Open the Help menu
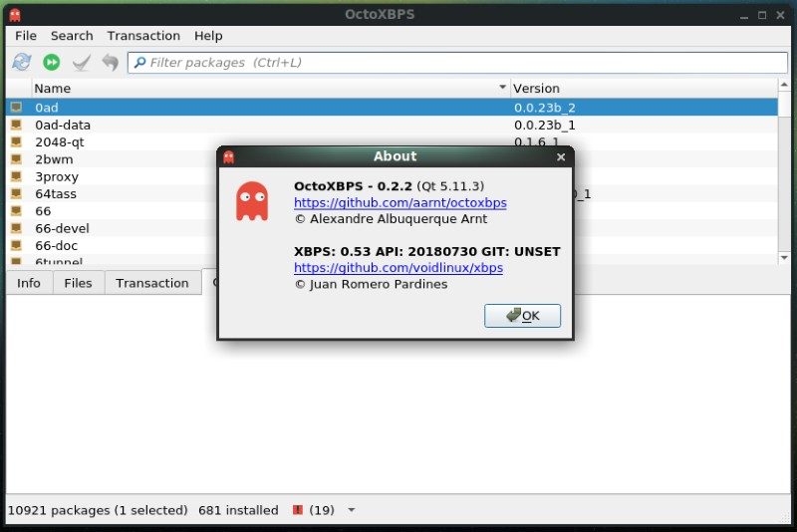This screenshot has height=532, width=797. click(208, 36)
